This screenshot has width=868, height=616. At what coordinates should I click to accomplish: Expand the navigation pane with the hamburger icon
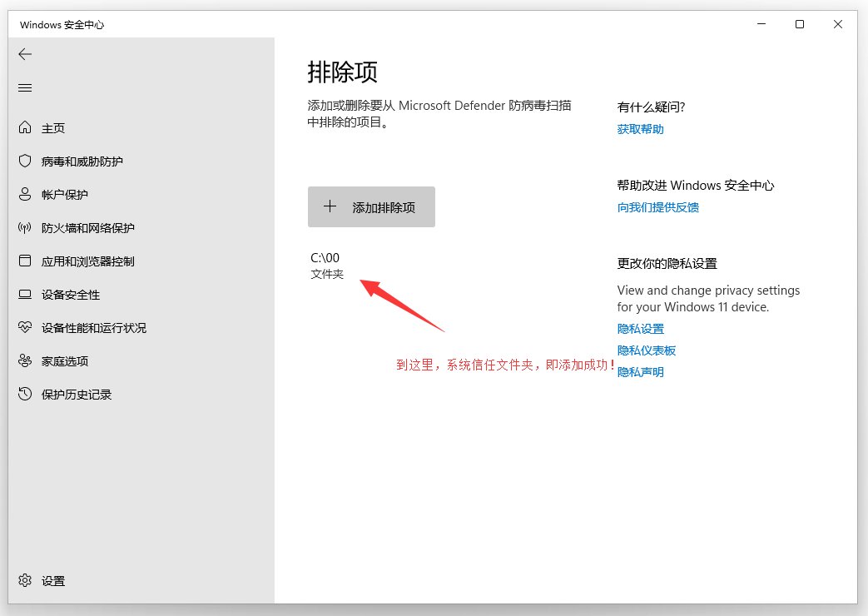[x=24, y=87]
